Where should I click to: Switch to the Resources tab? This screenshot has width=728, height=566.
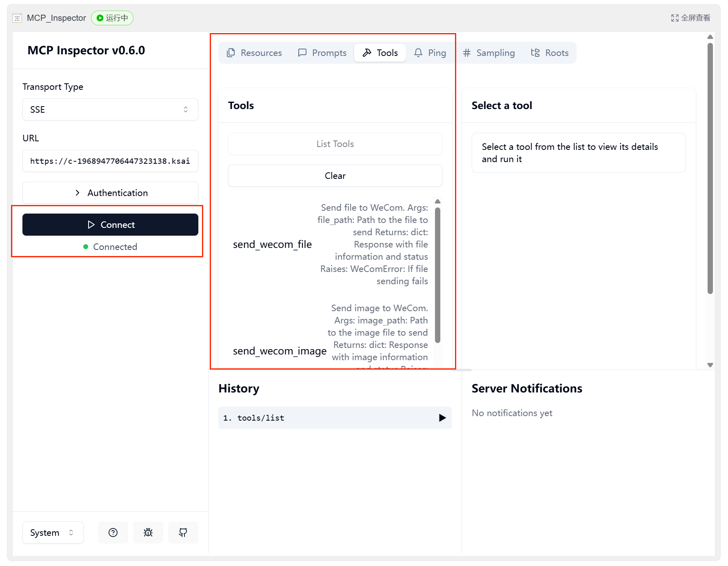(254, 53)
